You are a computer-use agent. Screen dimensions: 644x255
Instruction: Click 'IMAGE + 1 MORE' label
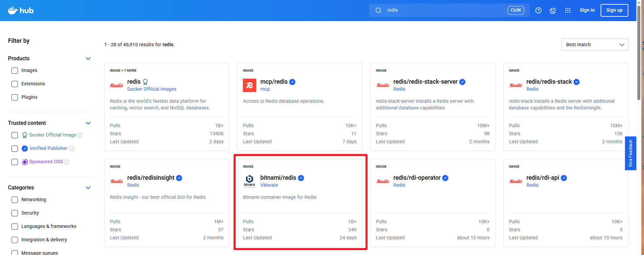(x=123, y=71)
